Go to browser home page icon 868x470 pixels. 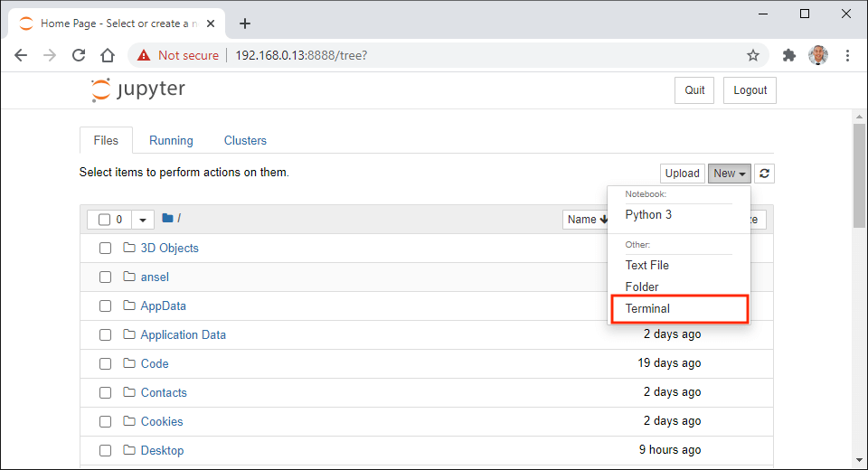[x=108, y=55]
